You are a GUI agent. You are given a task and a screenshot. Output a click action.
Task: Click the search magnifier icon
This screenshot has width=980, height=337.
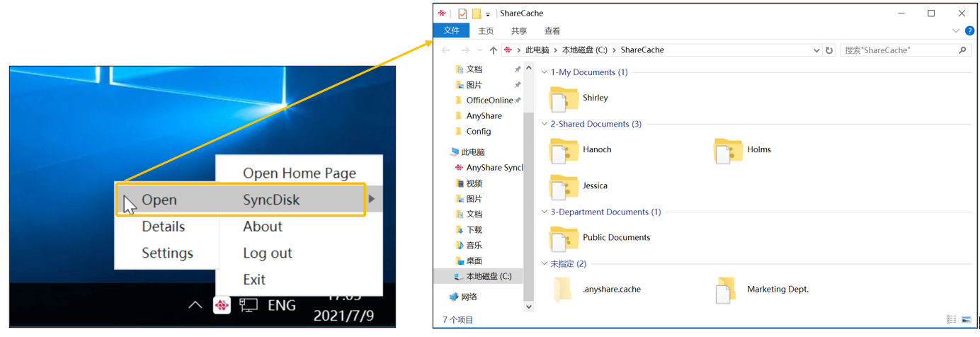pyautogui.click(x=962, y=50)
